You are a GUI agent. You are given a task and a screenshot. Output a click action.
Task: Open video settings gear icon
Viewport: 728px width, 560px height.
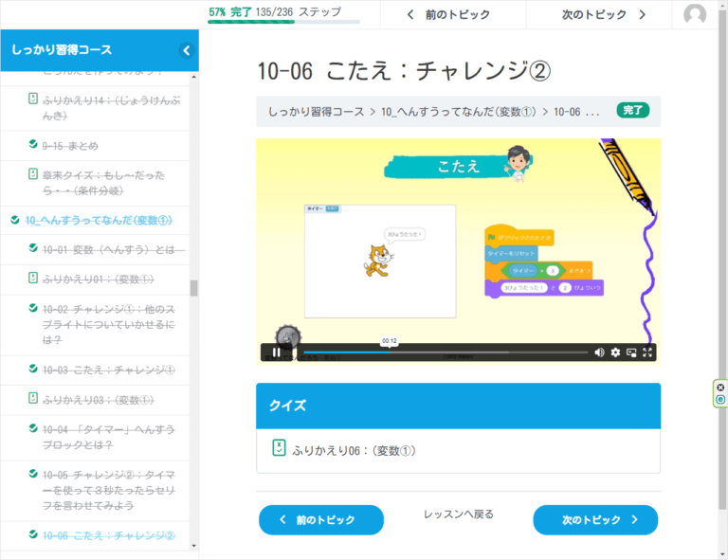point(615,352)
